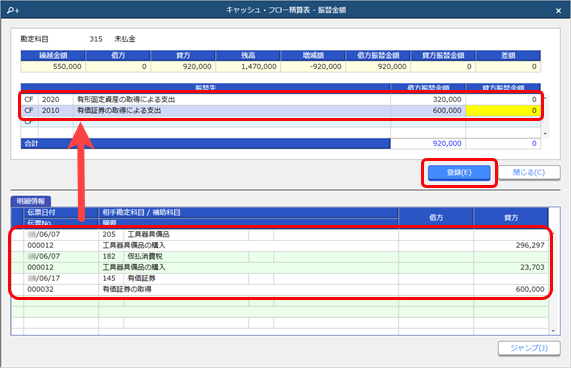Click scroll down arrow of the transfer list
The height and width of the screenshot is (368, 571).
click(x=545, y=134)
